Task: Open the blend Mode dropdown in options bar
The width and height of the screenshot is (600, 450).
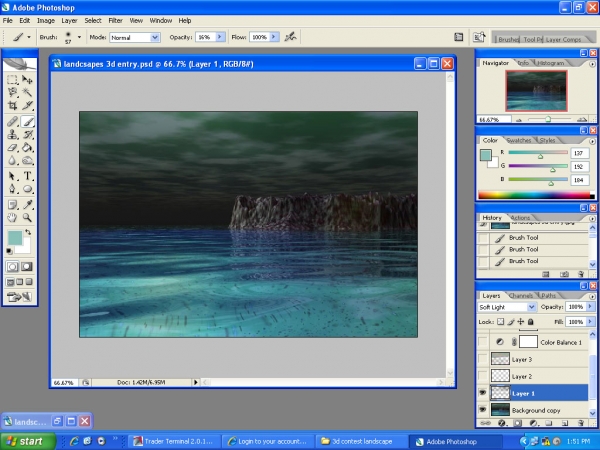Action: click(155, 37)
